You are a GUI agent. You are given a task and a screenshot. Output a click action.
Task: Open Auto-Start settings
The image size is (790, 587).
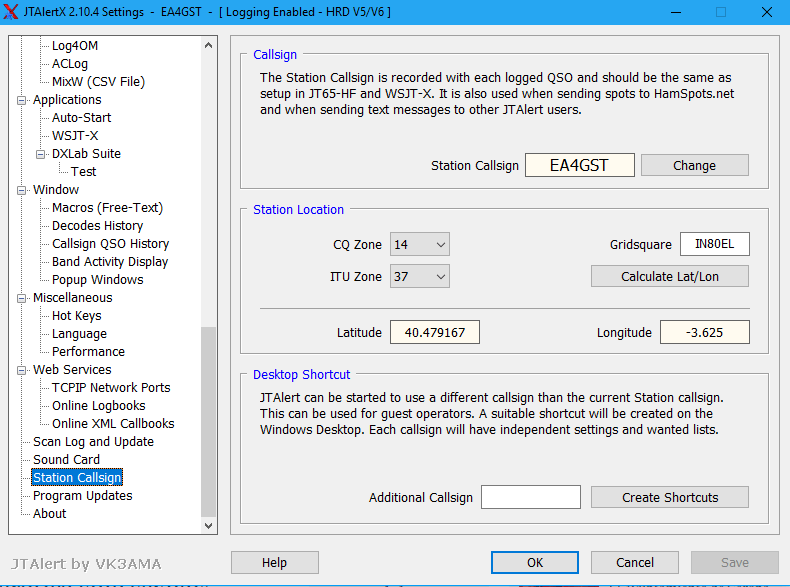coord(82,118)
